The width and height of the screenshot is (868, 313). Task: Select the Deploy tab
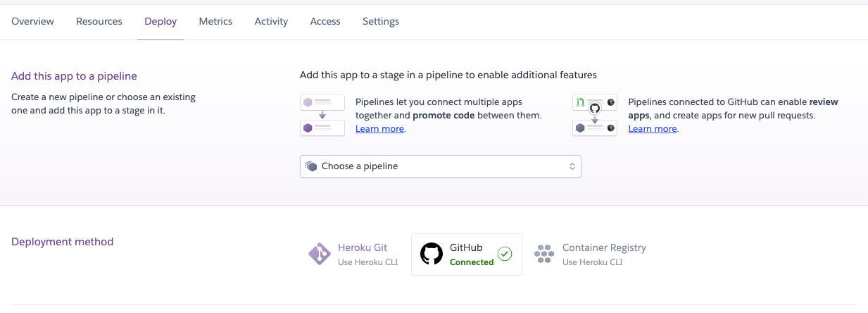click(x=161, y=21)
